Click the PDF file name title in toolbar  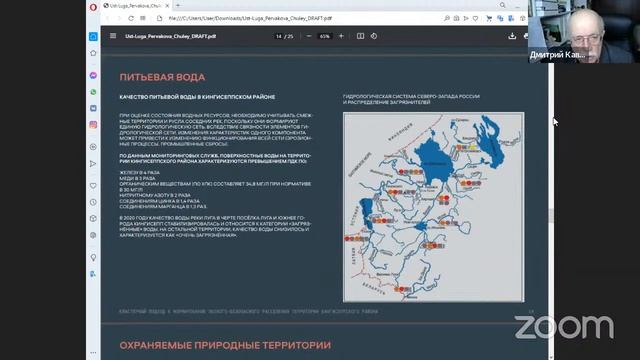tap(171, 36)
